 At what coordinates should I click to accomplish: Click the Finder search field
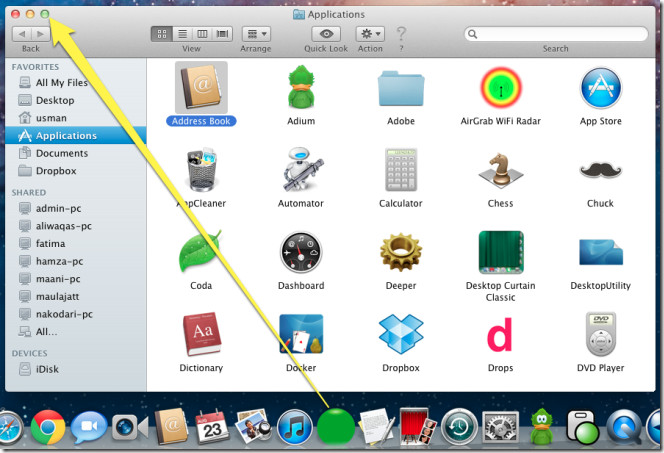(556, 34)
